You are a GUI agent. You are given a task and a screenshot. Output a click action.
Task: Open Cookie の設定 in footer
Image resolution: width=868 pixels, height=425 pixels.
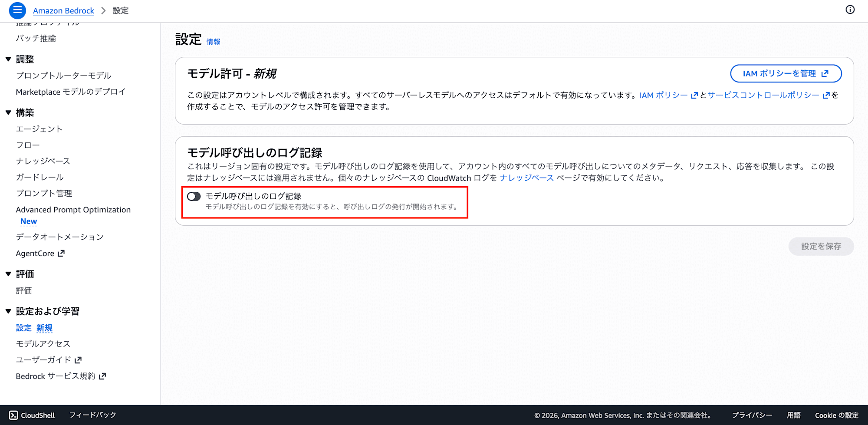837,415
